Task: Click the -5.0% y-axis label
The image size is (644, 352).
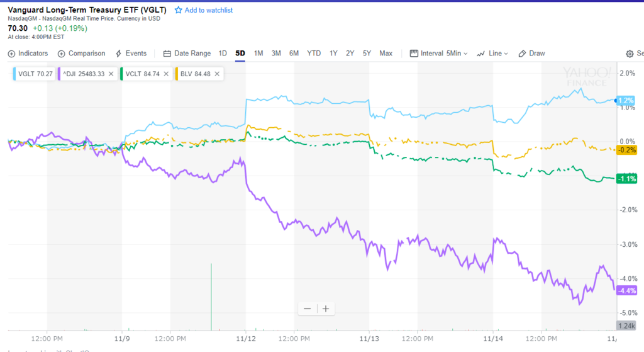Action: pyautogui.click(x=628, y=312)
